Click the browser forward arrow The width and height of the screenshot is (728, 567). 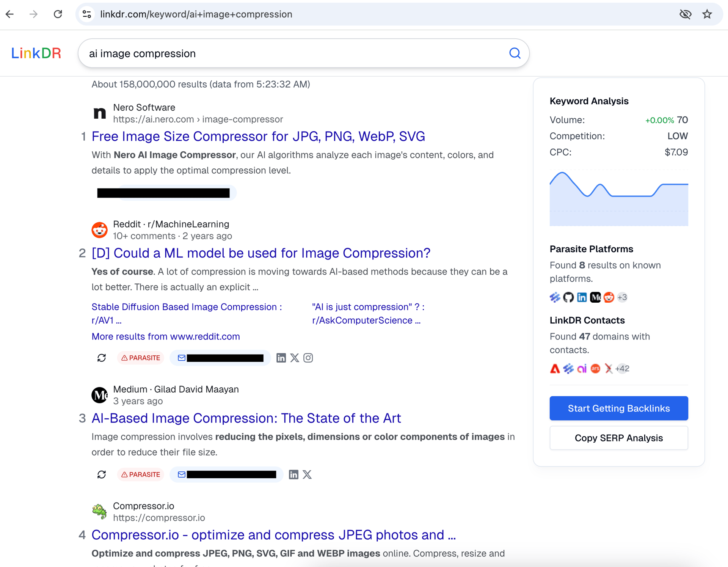pos(33,14)
